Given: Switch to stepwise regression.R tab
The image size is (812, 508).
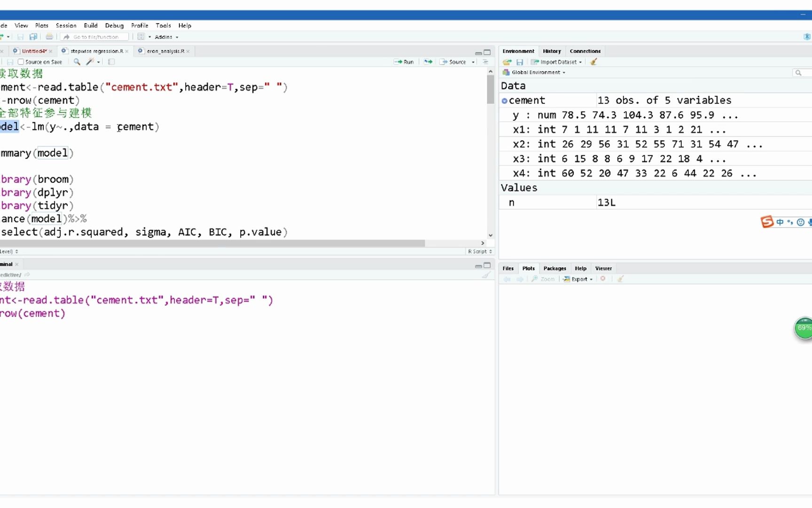Looking at the screenshot, I should 97,51.
